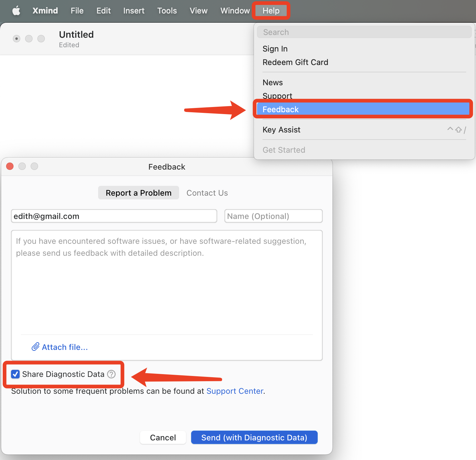Open the Apple menu icon
Screen dimensions: 476x460
16,11
